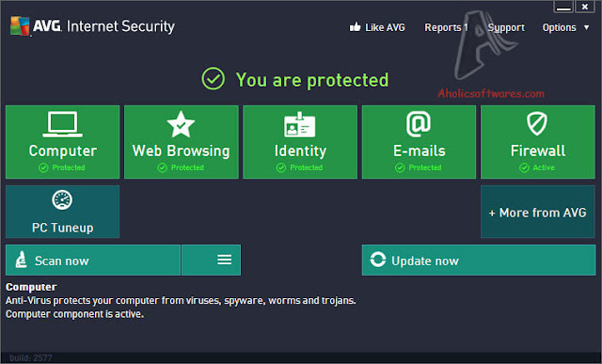Click More from AVG button
The image size is (602, 364).
[x=538, y=212]
